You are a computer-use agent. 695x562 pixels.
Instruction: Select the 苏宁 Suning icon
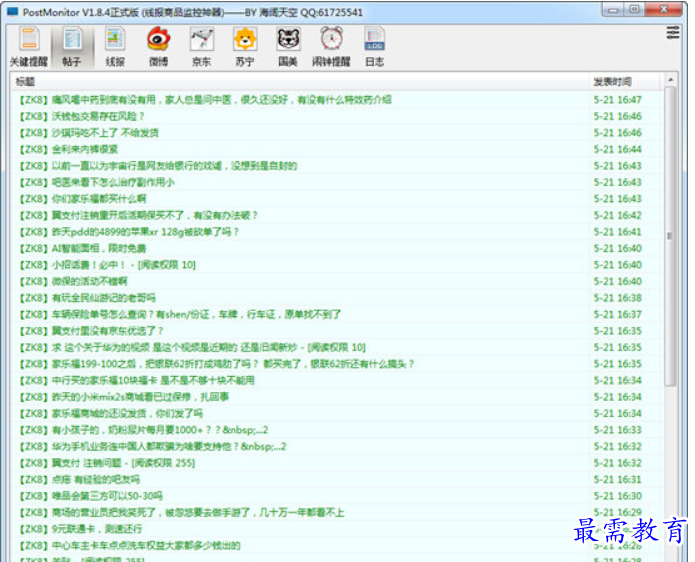[x=244, y=47]
